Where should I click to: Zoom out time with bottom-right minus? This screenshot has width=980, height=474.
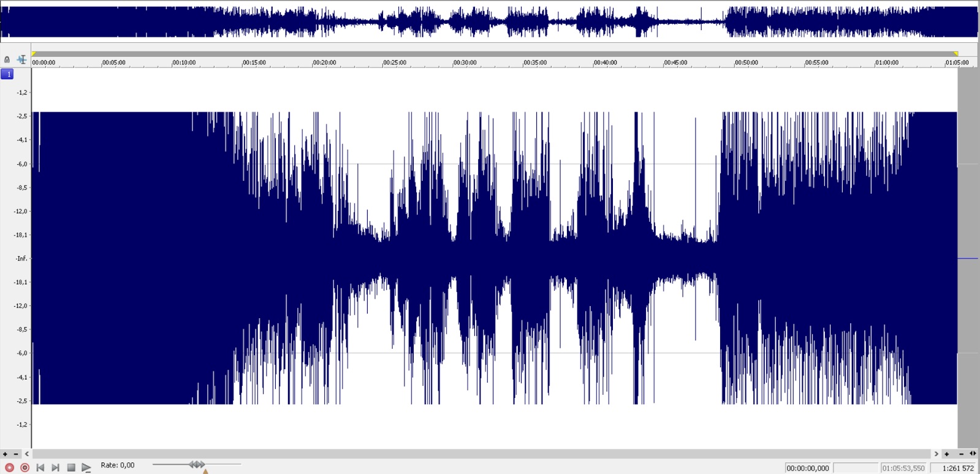pos(961,454)
